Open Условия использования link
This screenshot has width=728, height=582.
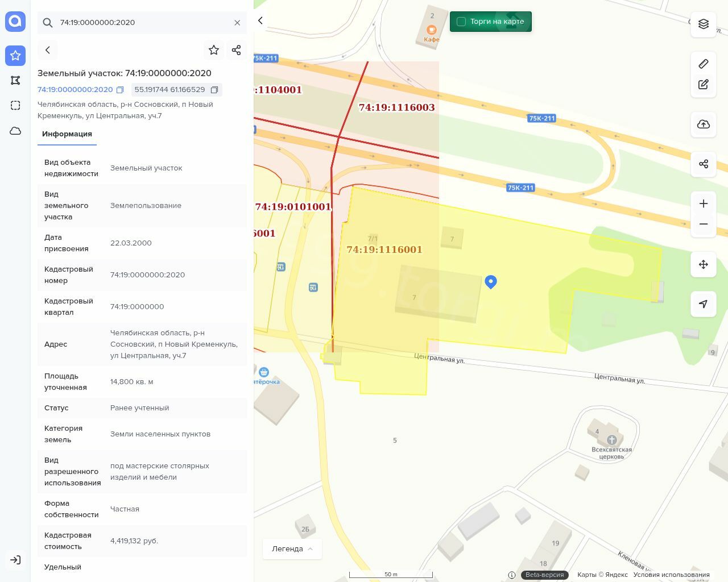[671, 575]
